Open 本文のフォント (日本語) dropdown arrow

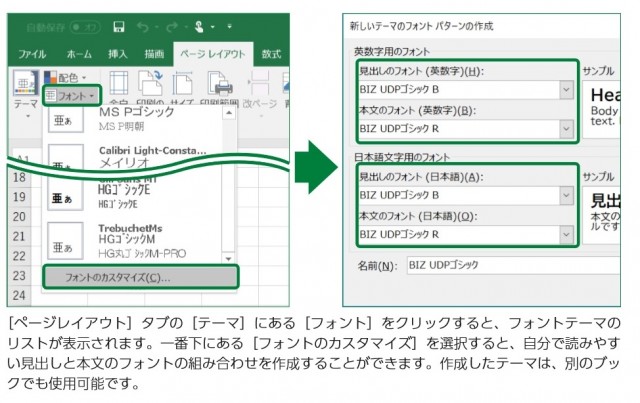[566, 234]
